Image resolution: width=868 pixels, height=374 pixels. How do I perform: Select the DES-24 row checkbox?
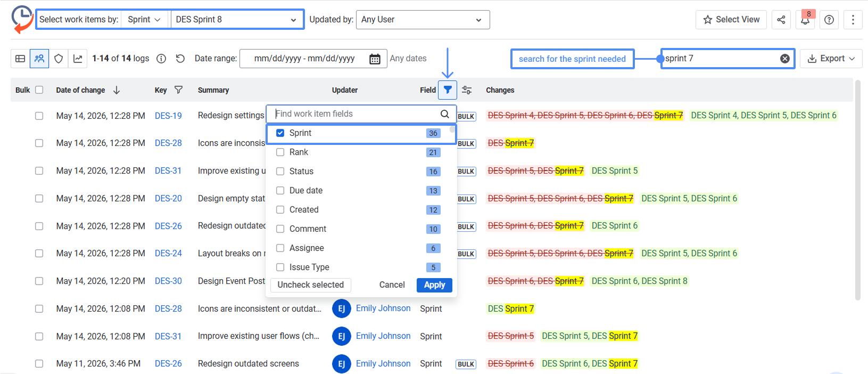point(39,254)
